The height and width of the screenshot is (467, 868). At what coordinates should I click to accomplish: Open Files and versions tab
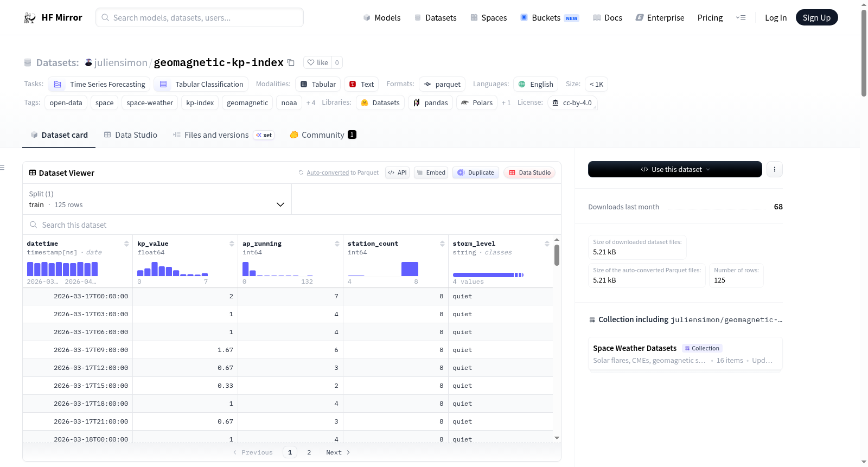[224, 135]
